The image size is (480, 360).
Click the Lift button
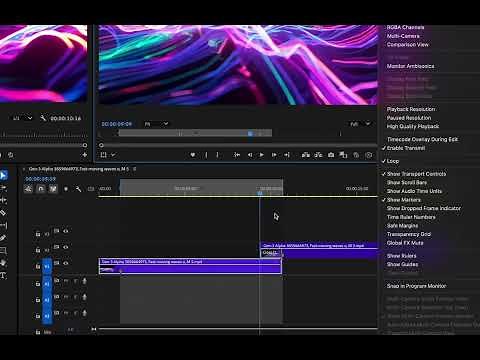[x=306, y=155]
